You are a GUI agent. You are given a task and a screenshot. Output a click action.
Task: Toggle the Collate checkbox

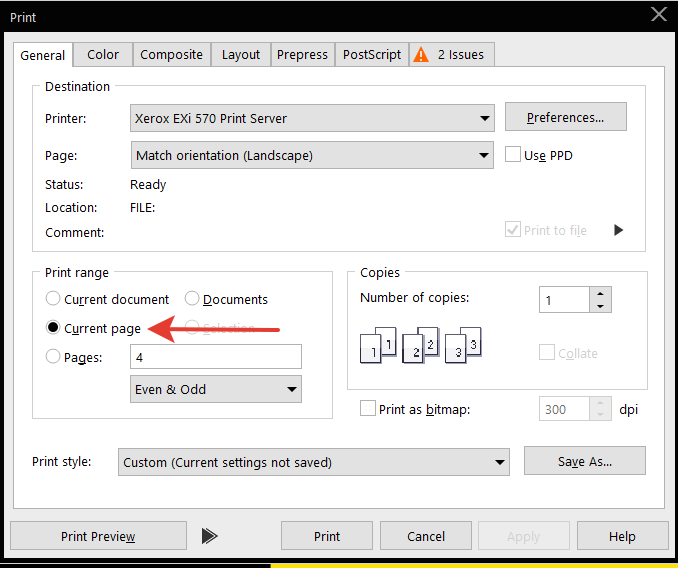(x=547, y=352)
